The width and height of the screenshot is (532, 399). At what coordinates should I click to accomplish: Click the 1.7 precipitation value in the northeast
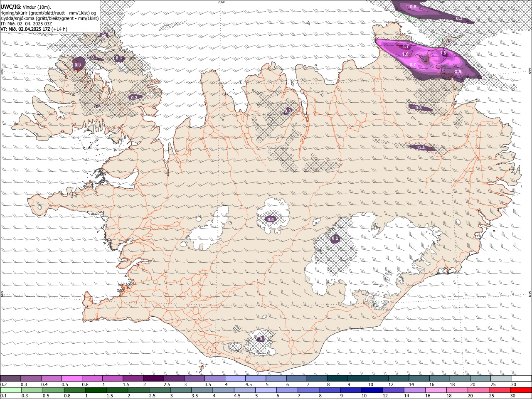(x=406, y=47)
